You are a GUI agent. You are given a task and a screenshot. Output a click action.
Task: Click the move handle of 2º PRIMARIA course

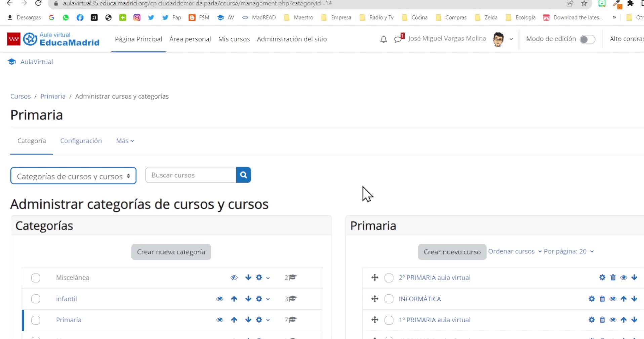[375, 278]
